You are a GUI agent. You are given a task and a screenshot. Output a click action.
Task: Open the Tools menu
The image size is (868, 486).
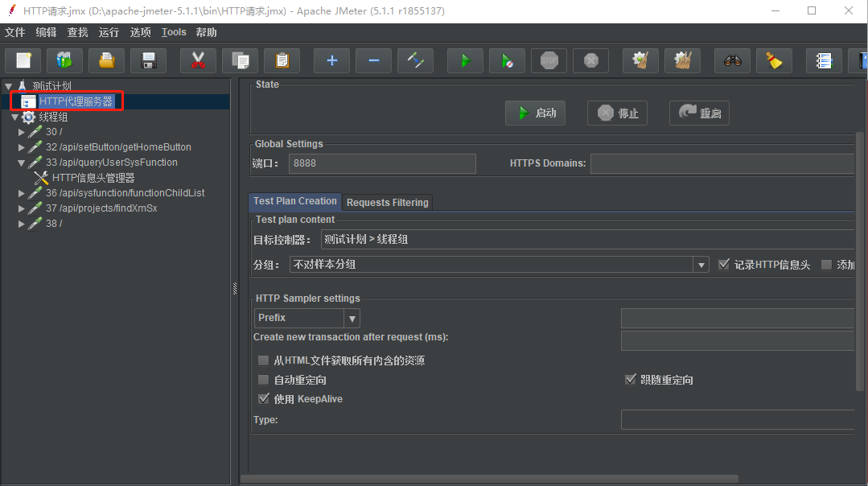[x=174, y=32]
